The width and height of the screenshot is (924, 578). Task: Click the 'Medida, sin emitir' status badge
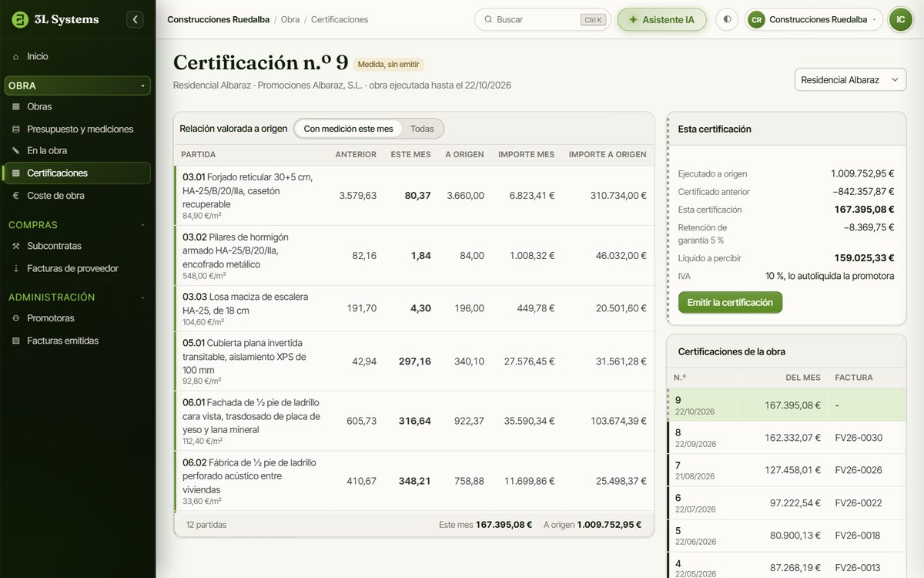tap(389, 65)
